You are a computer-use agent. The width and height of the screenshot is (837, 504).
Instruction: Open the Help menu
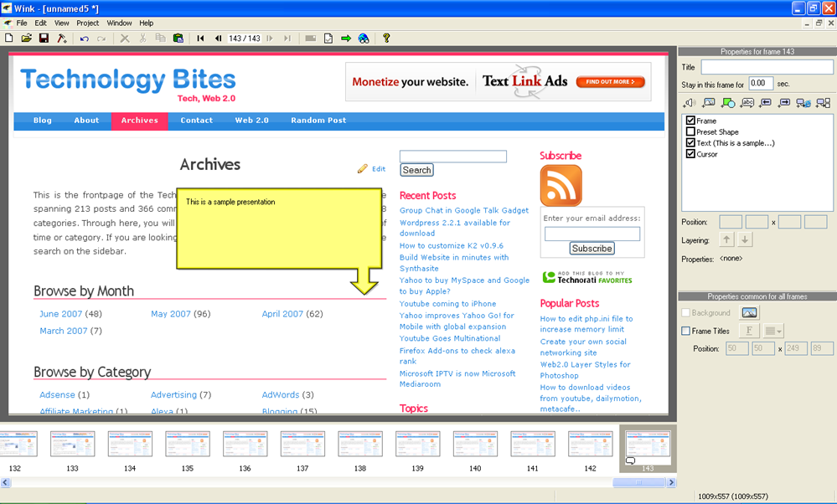tap(147, 23)
